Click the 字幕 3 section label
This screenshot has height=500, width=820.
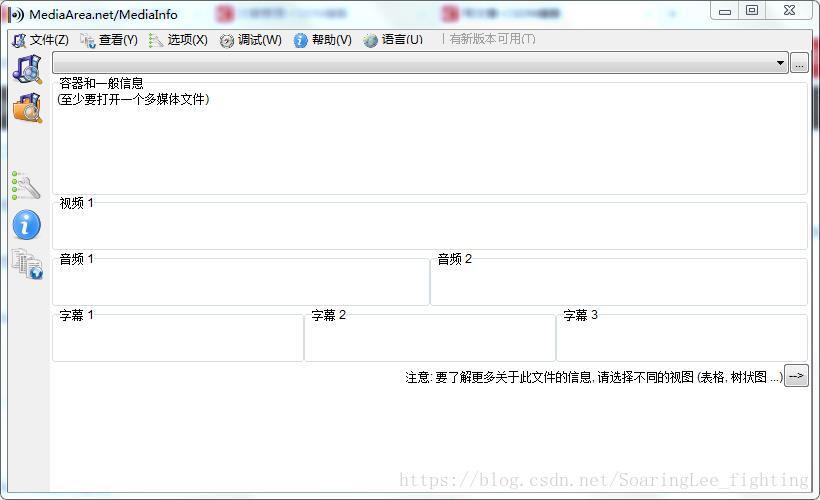pyautogui.click(x=580, y=315)
